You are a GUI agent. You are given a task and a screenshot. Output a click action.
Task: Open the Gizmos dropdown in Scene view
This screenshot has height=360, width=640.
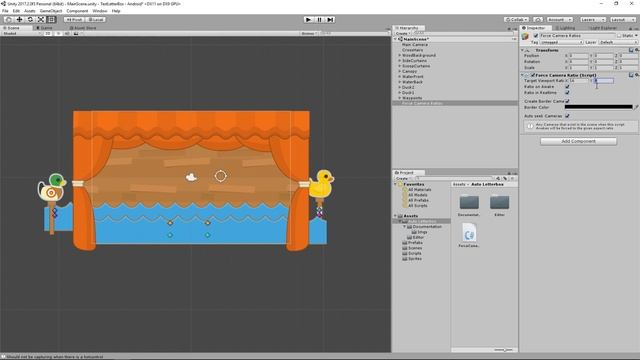pos(309,33)
